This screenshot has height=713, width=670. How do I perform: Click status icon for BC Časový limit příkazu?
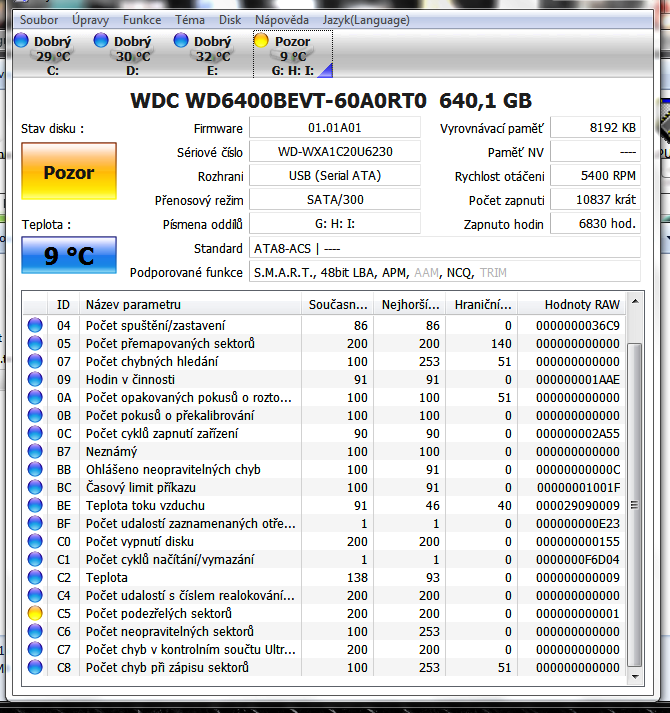35,487
